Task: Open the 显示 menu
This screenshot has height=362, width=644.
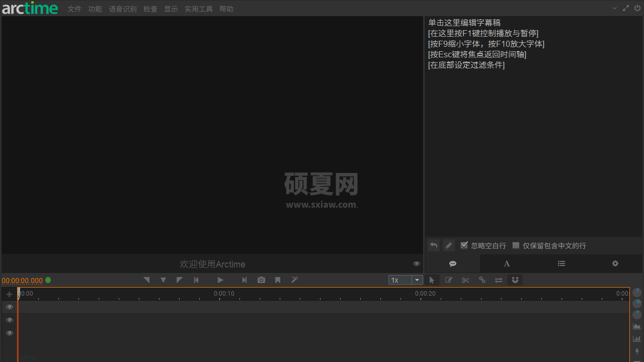Action: click(171, 9)
